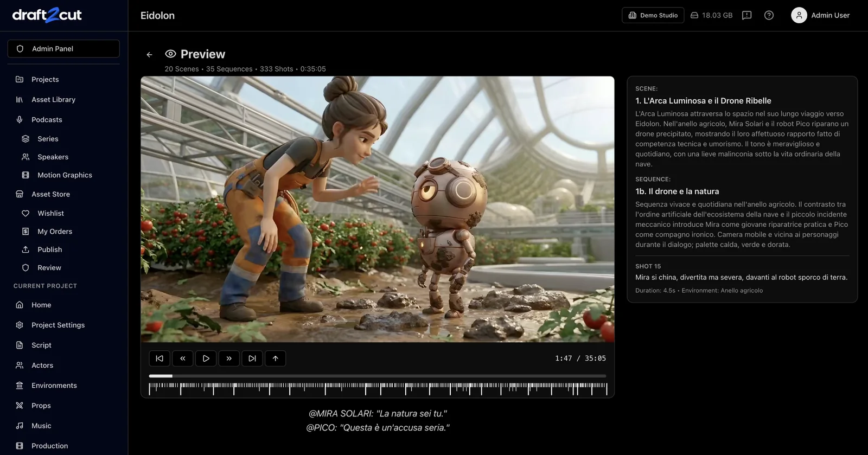This screenshot has height=455, width=868.
Task: Go back using the left arrow icon
Action: tap(149, 55)
